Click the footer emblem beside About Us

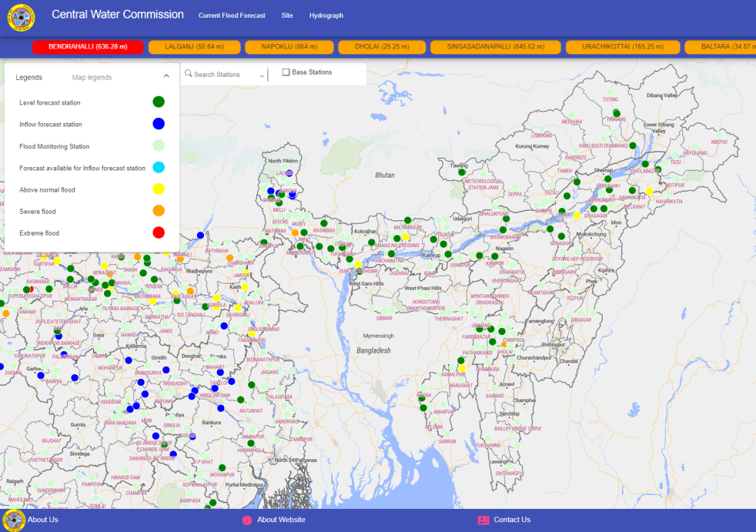click(14, 520)
